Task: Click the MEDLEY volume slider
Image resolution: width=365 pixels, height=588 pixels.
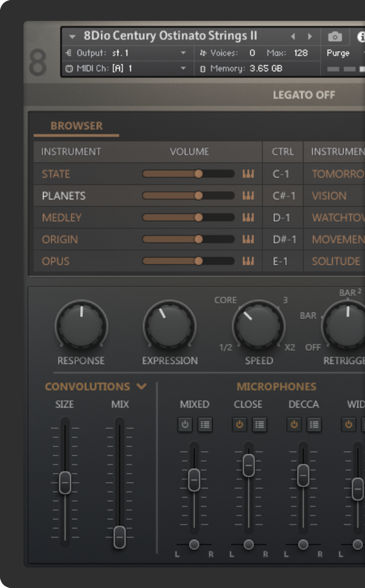Action: tap(188, 218)
